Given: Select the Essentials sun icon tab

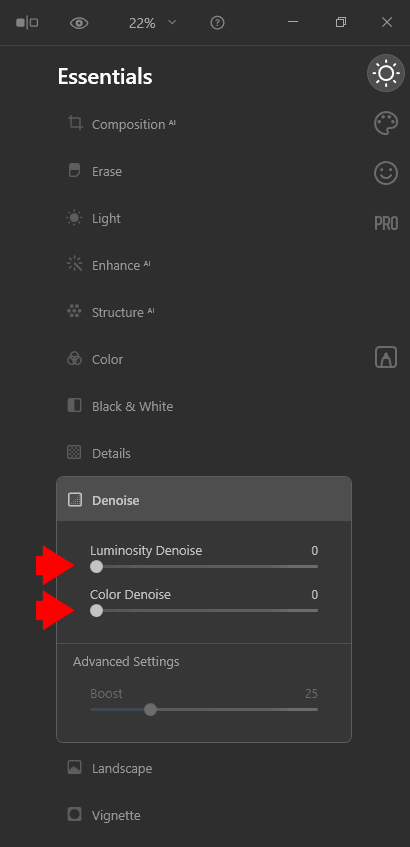Looking at the screenshot, I should coord(386,73).
